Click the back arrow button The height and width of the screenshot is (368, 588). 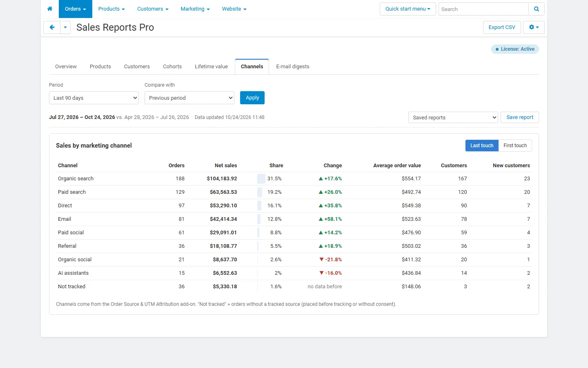point(52,27)
